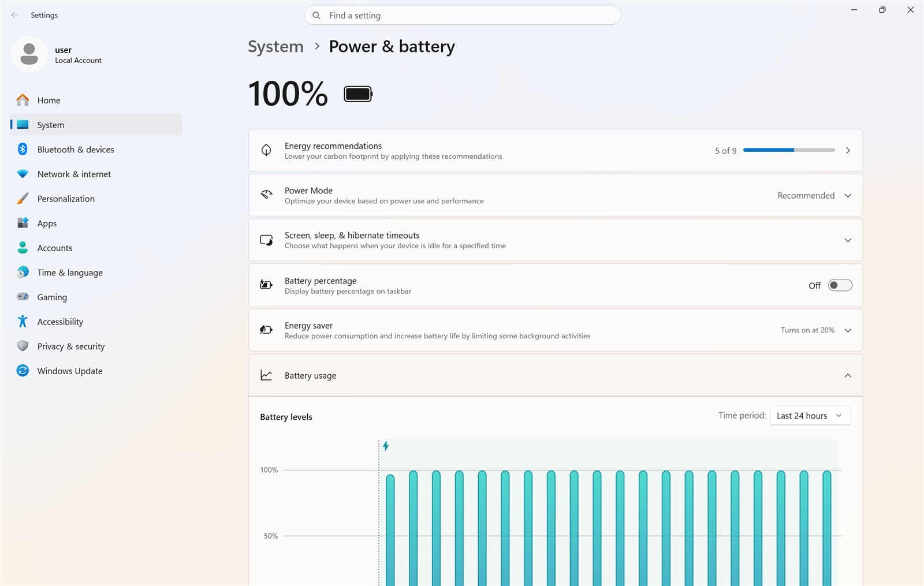
Task: Open Energy recommendations page
Action: point(556,150)
